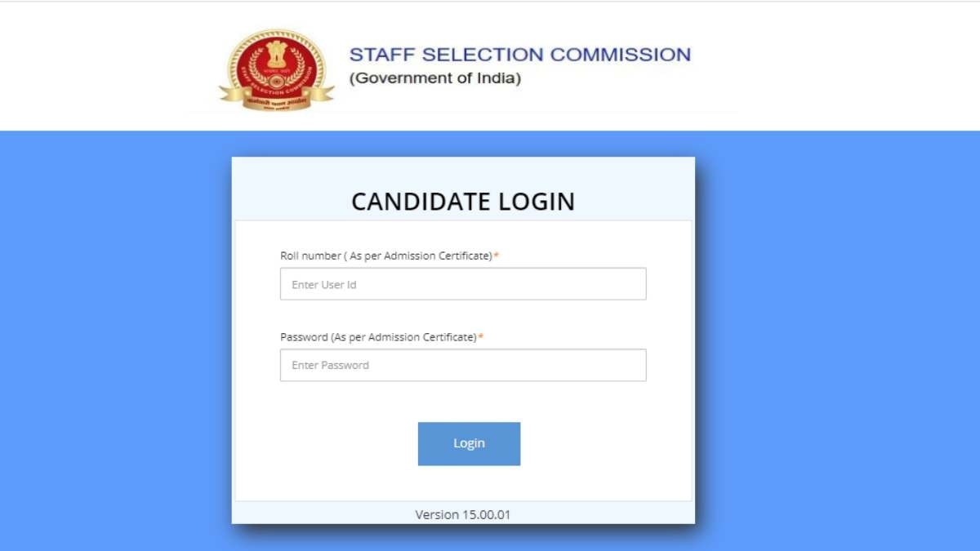Click the SSC emblem logo
Screen dimensions: 980x551
pos(276,69)
